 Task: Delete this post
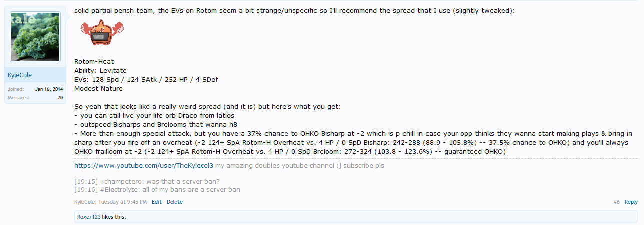pyautogui.click(x=175, y=202)
